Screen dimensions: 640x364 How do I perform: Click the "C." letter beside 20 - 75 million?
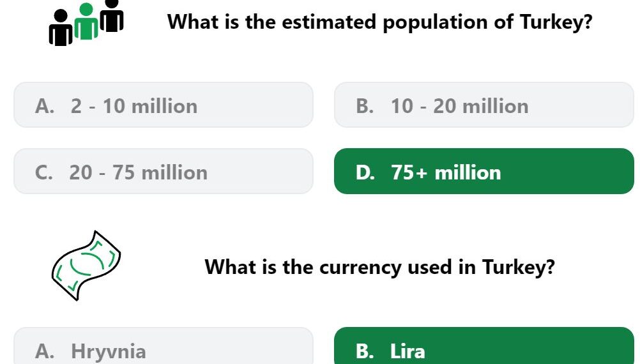43,172
